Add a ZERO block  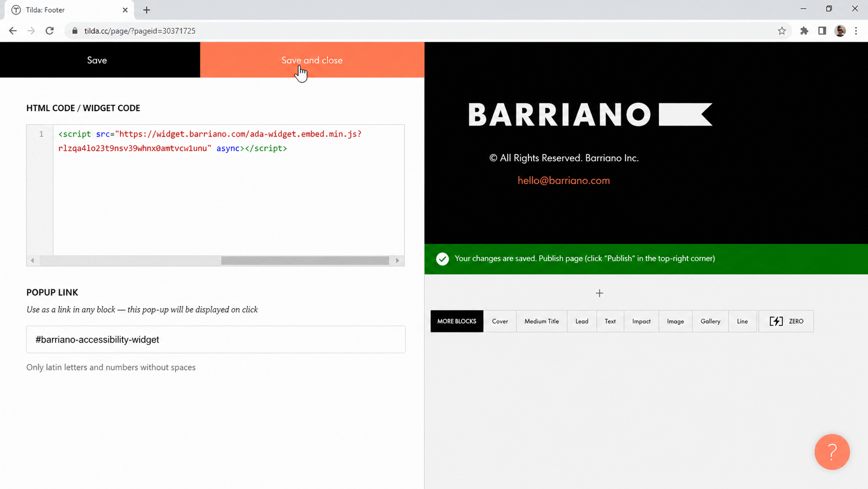(786, 321)
